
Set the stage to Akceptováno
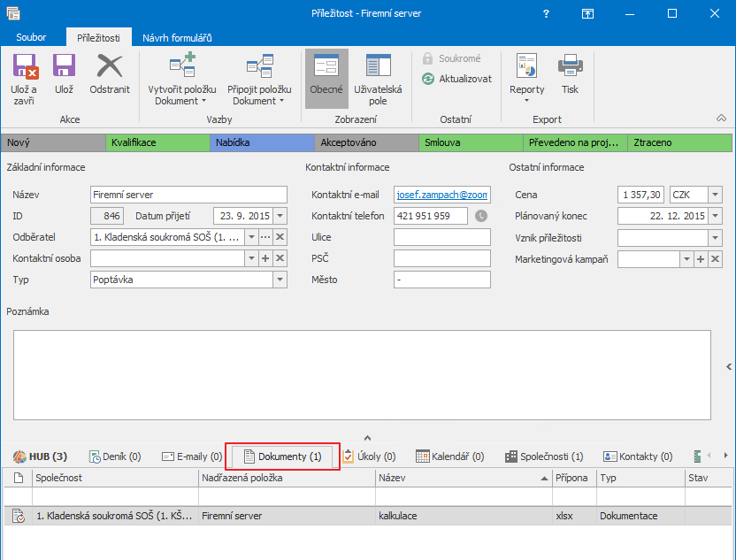tap(366, 142)
